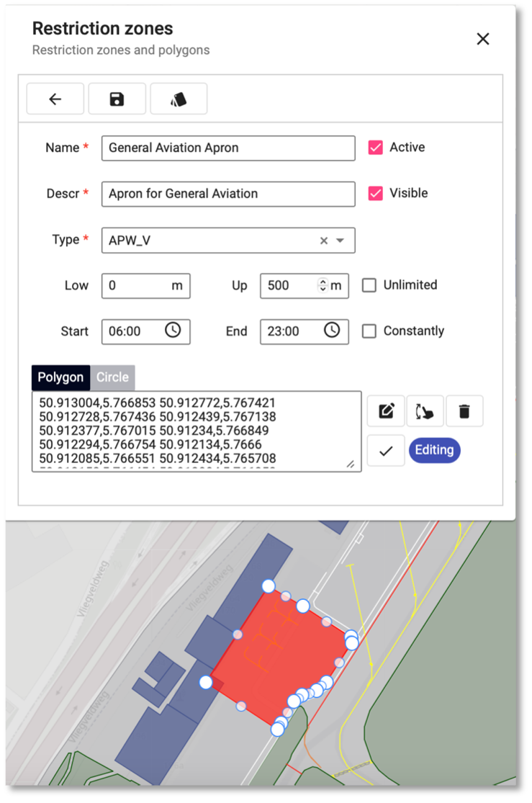This screenshot has height=803, width=532.
Task: Delete the polygon with trash icon
Action: pyautogui.click(x=464, y=411)
